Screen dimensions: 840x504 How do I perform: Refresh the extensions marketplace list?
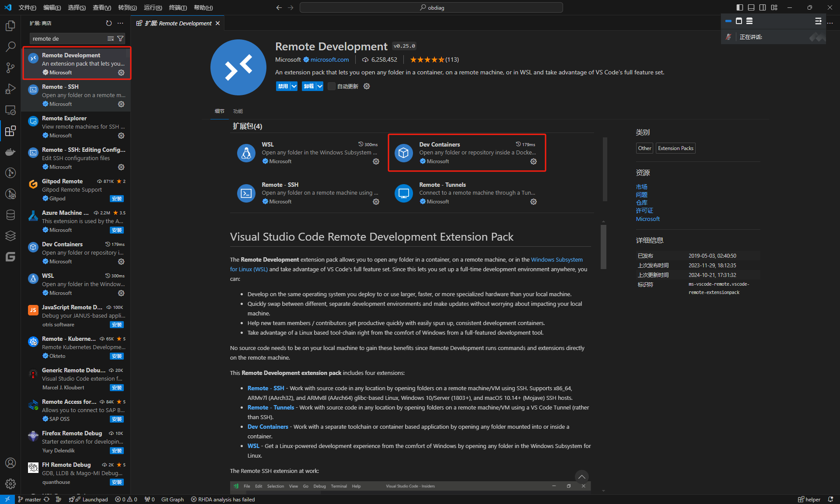point(109,23)
